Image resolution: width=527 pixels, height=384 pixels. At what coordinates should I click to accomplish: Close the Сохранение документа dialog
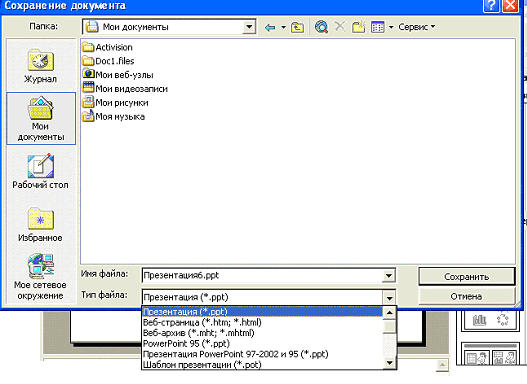(510, 5)
